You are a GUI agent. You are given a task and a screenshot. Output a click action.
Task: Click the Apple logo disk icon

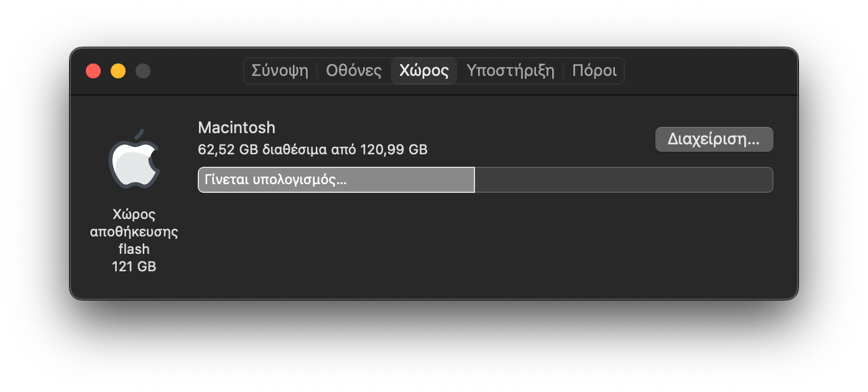coord(134,159)
